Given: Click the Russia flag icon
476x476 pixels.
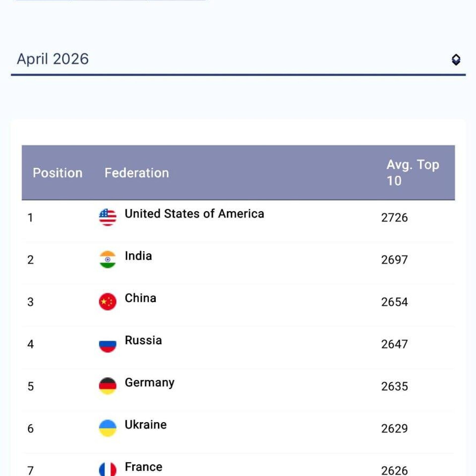Looking at the screenshot, I should [108, 344].
